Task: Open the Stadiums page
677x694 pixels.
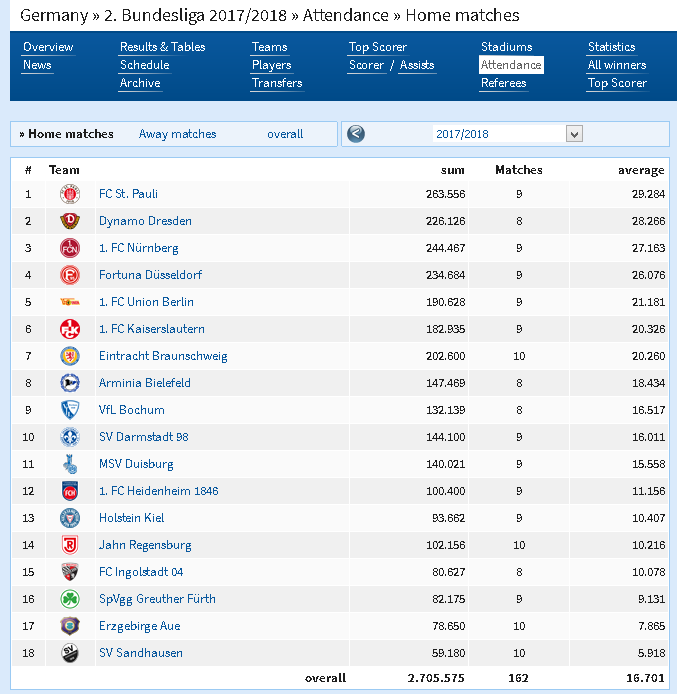Action: [507, 47]
